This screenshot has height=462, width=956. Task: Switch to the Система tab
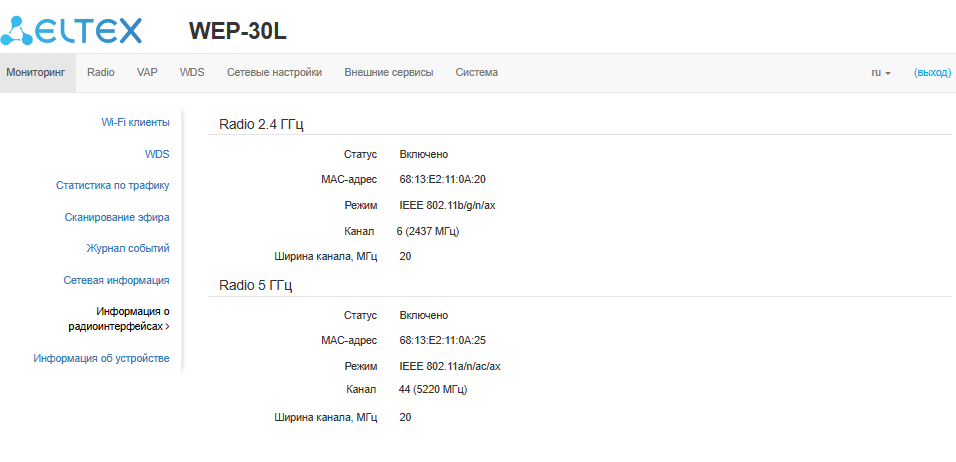click(476, 73)
